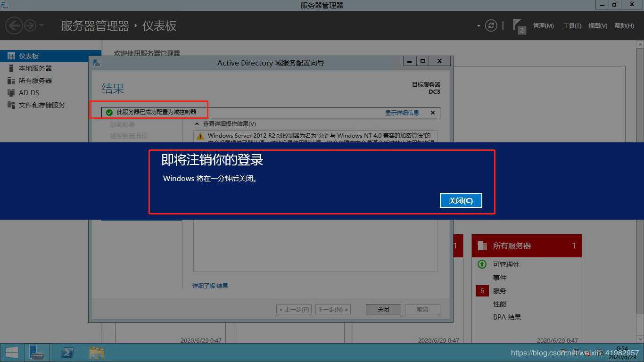644x362 pixels.
Task: Open the 工具(T) menu
Action: [x=572, y=26]
